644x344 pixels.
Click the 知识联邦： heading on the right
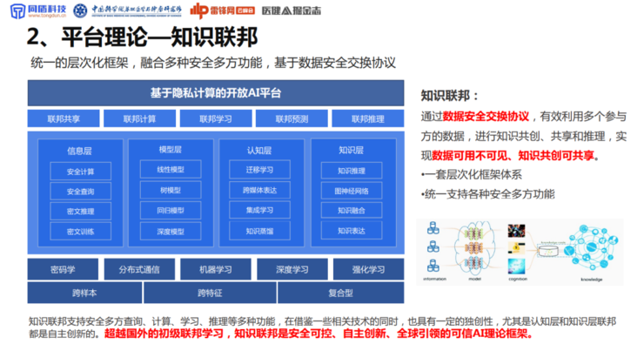450,96
